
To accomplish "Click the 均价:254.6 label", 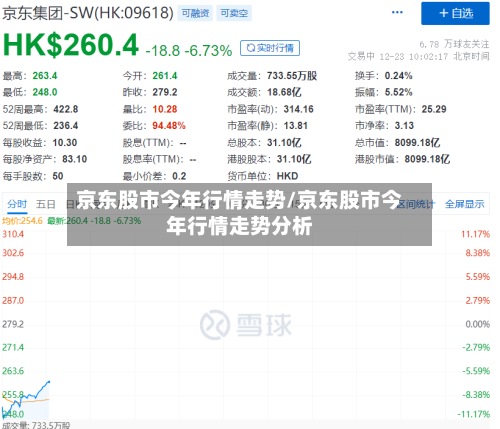I will pos(22,221).
